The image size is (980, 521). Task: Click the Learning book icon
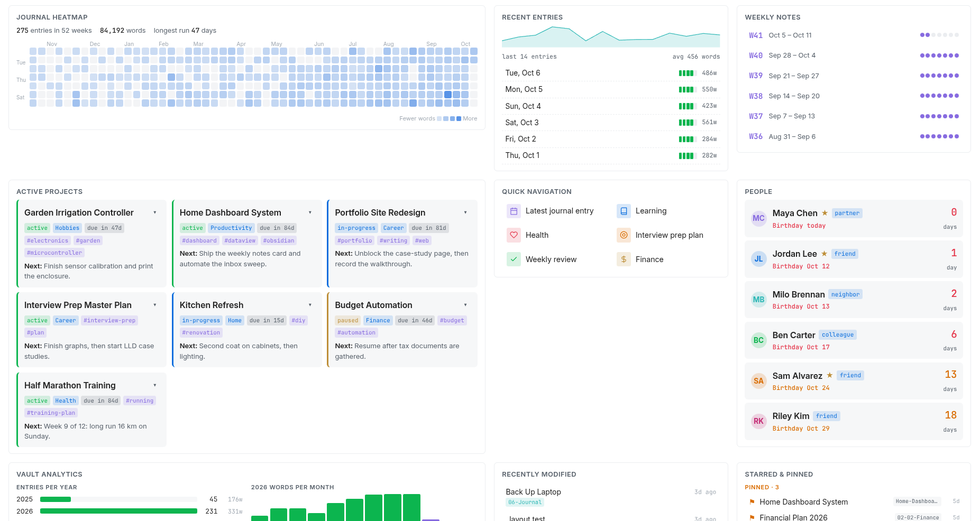coord(624,211)
